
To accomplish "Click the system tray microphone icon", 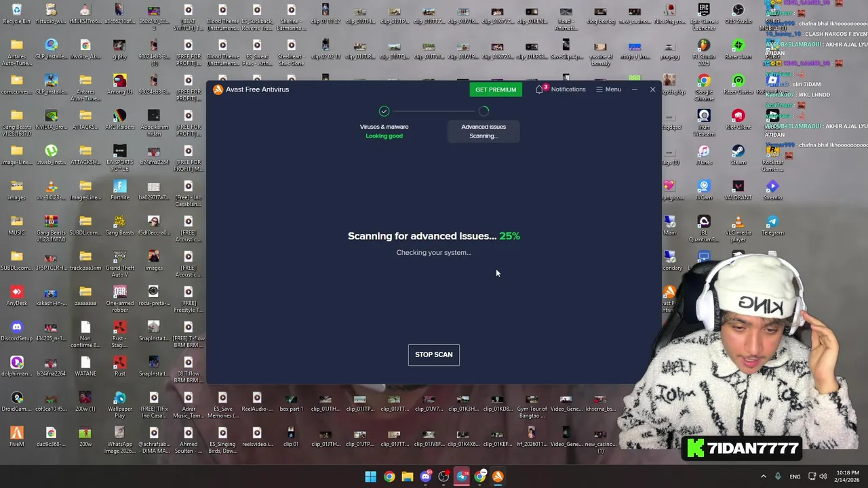I will (778, 476).
